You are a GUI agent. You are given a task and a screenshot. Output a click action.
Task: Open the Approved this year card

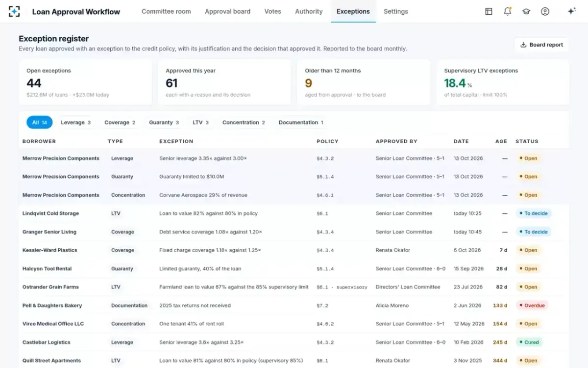[x=224, y=82]
